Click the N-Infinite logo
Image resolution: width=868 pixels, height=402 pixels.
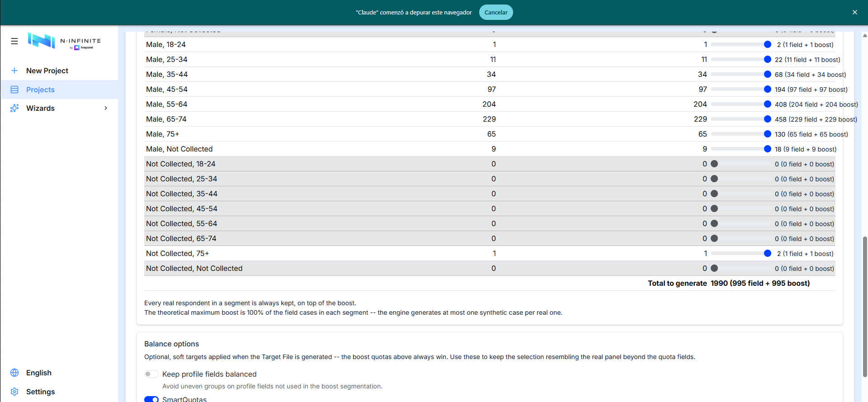point(64,41)
